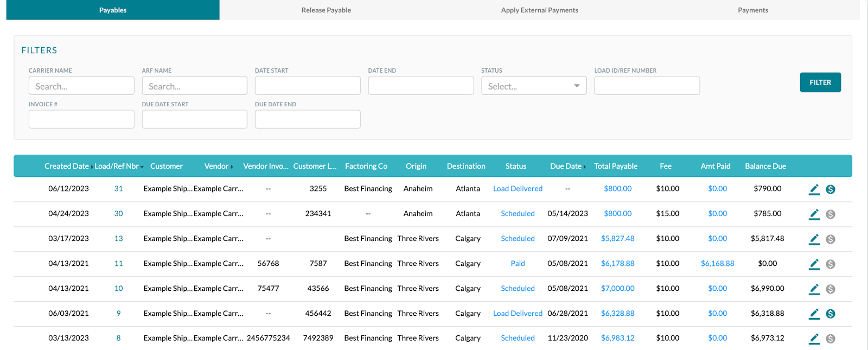
Task: Pay the load 31 payable dollar icon
Action: (831, 189)
